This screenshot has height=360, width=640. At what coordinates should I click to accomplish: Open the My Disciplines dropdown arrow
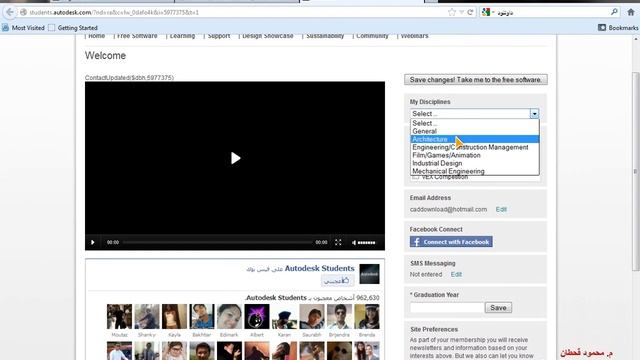coord(534,113)
